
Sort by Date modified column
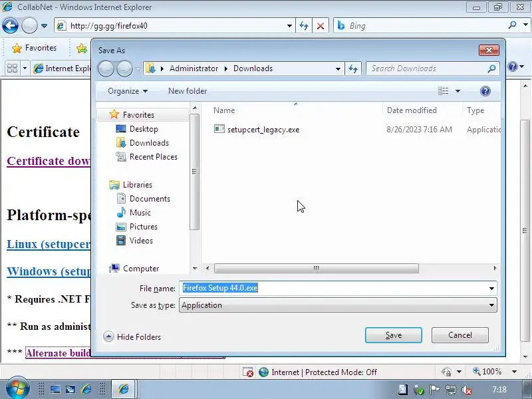click(412, 110)
